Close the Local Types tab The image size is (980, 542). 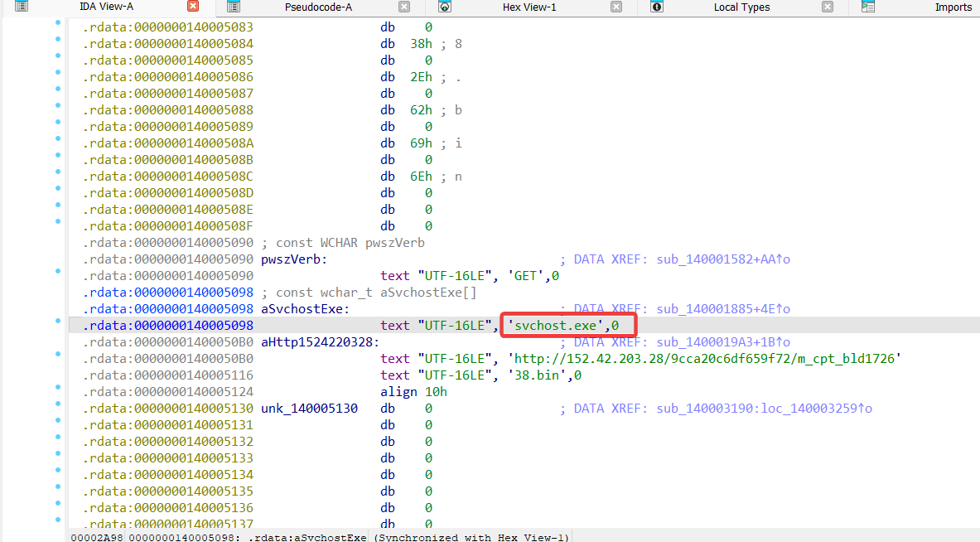pos(828,7)
